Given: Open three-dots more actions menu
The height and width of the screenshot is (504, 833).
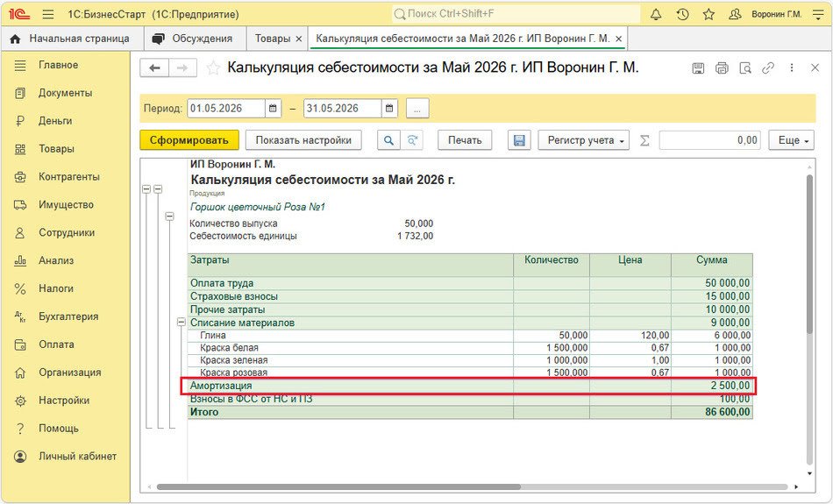Looking at the screenshot, I should point(792,68).
